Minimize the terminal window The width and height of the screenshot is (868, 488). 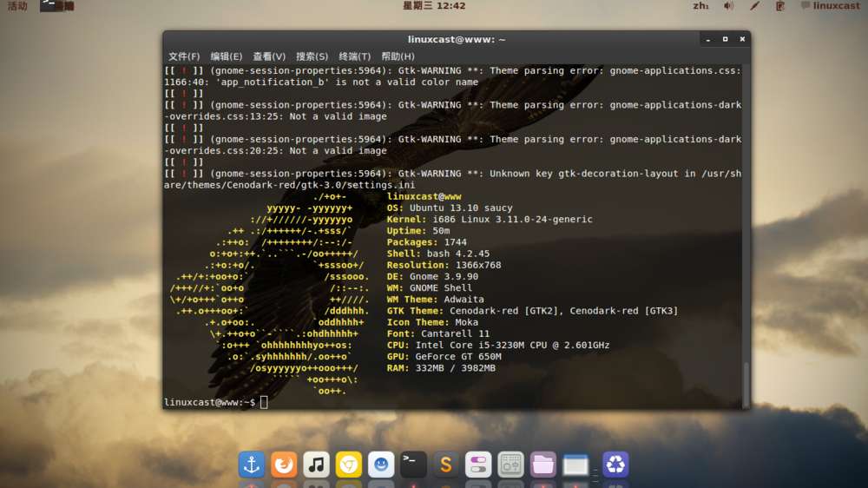pyautogui.click(x=708, y=39)
